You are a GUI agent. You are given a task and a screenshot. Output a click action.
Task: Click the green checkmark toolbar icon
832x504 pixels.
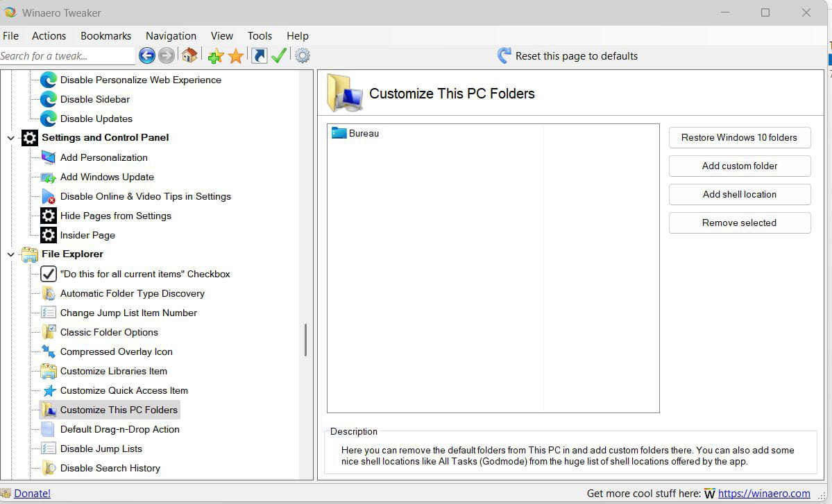(279, 55)
